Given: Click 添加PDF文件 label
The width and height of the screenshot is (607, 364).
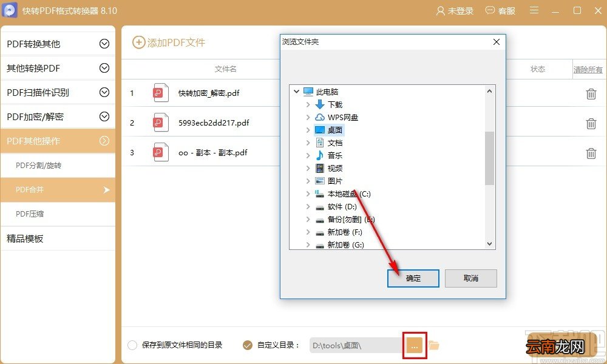Looking at the screenshot, I should 176,42.
